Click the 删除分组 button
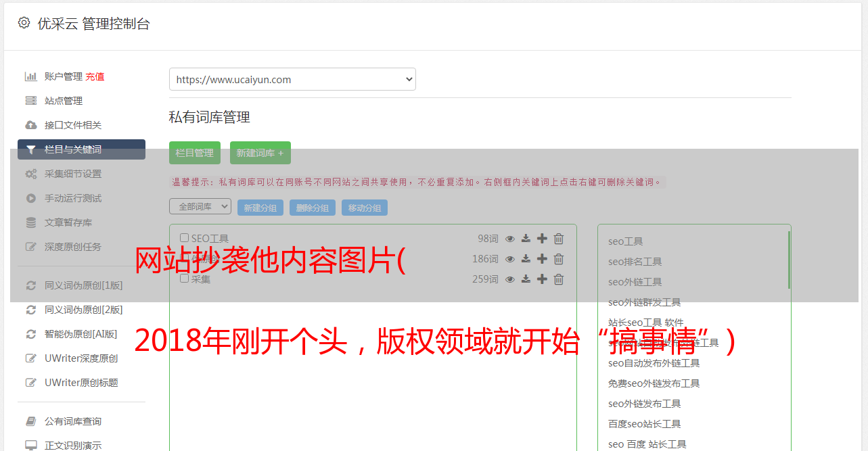 coord(313,208)
